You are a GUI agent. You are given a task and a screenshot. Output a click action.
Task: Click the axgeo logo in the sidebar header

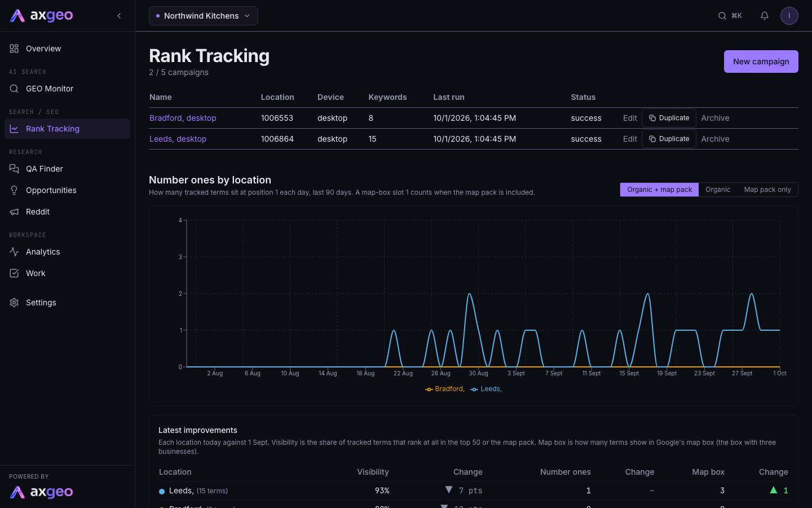click(42, 16)
